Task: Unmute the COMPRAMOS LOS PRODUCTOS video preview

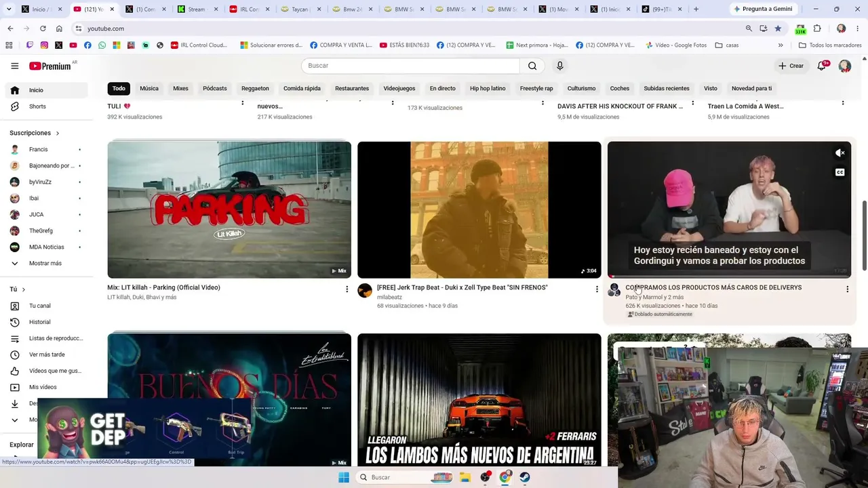Action: coord(840,153)
